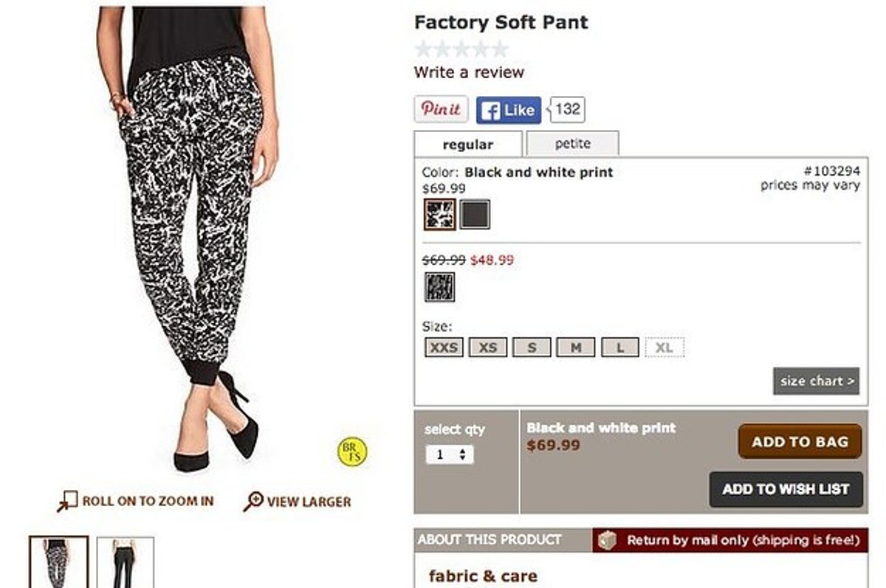The height and width of the screenshot is (588, 886).
Task: Select size M
Action: (x=575, y=347)
